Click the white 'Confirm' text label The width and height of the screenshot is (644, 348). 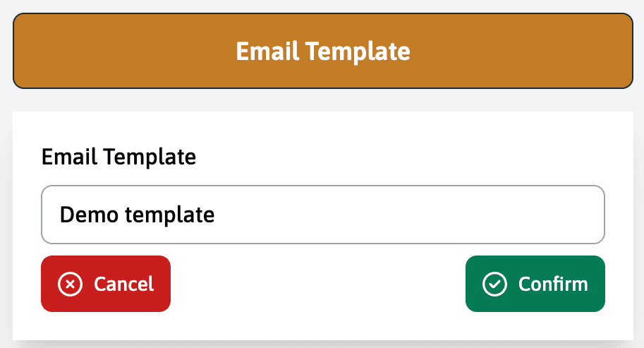pos(553,284)
